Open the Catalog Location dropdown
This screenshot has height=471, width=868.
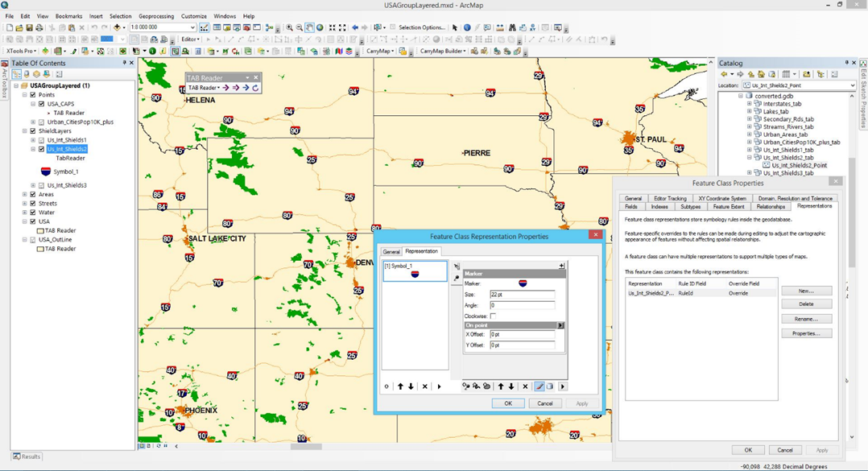[852, 85]
